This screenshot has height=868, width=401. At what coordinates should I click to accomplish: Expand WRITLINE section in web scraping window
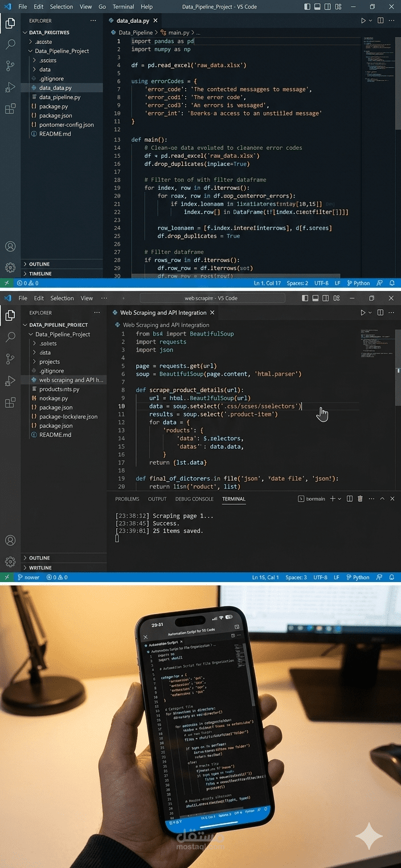64,568
